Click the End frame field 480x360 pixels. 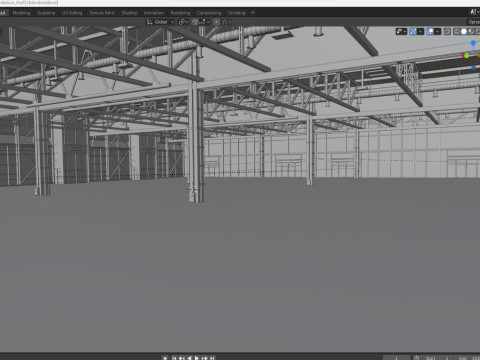(x=468, y=358)
